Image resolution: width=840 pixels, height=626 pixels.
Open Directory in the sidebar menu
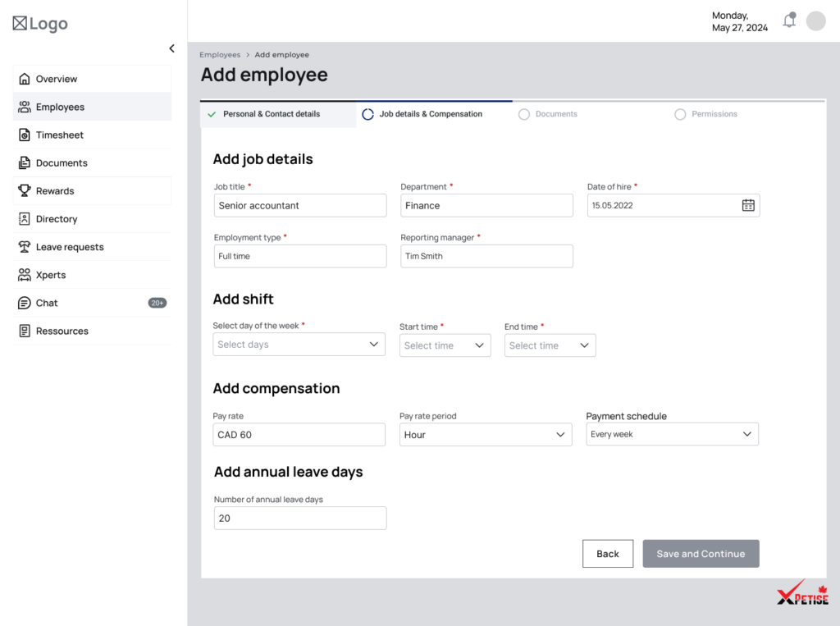coord(57,219)
